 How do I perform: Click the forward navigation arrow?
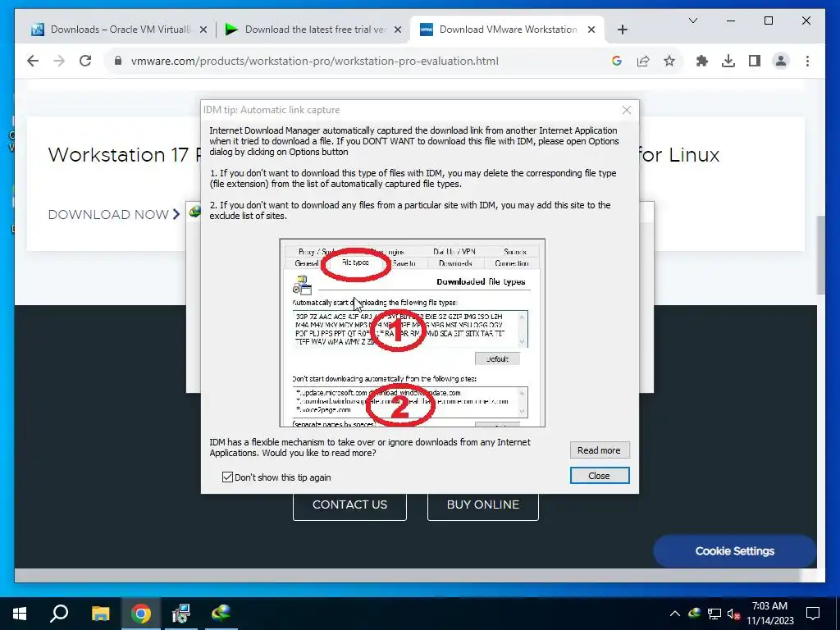tap(59, 61)
